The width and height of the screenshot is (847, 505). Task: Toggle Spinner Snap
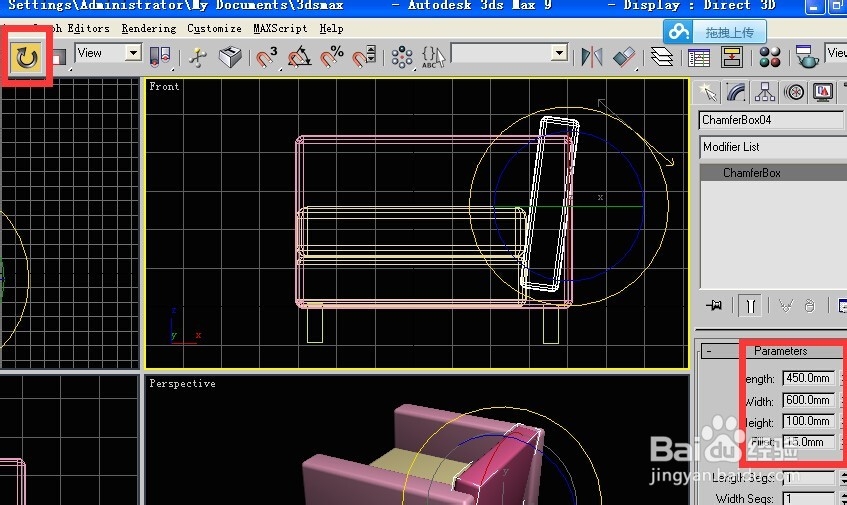364,57
